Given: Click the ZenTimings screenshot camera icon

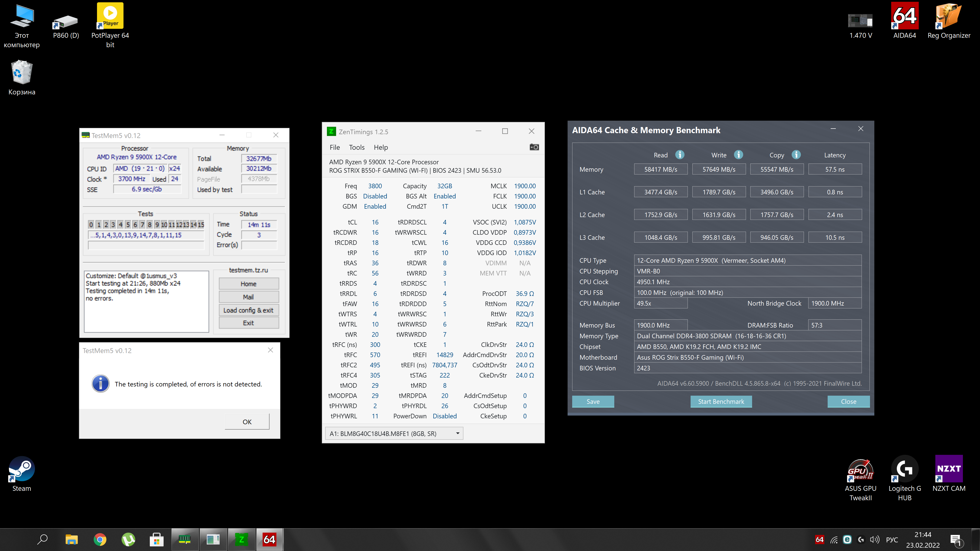Looking at the screenshot, I should [x=534, y=147].
